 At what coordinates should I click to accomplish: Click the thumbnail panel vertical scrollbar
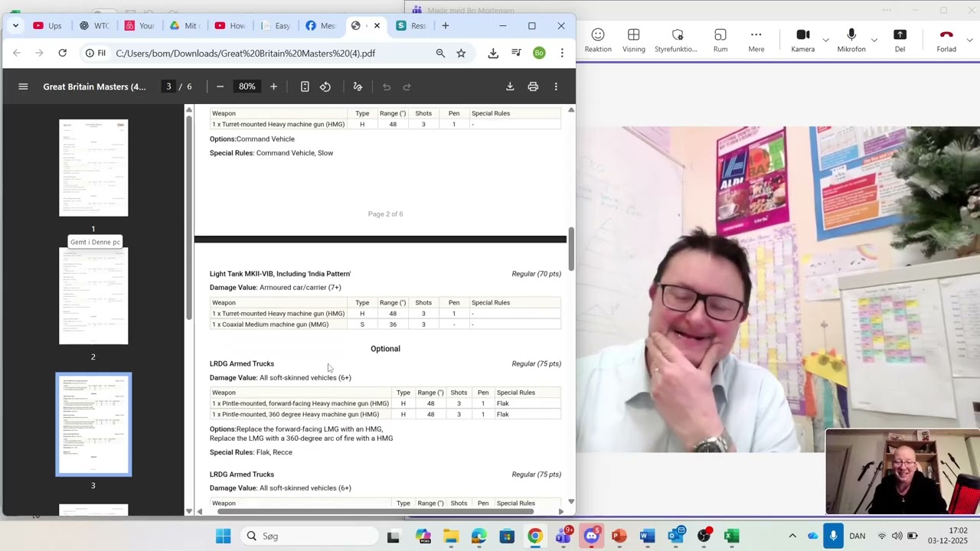pos(189,217)
